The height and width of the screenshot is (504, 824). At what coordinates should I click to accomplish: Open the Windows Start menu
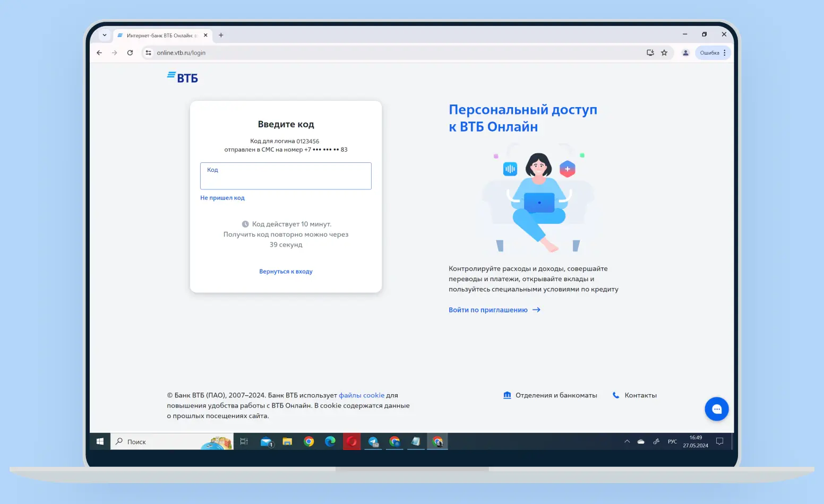click(x=100, y=441)
